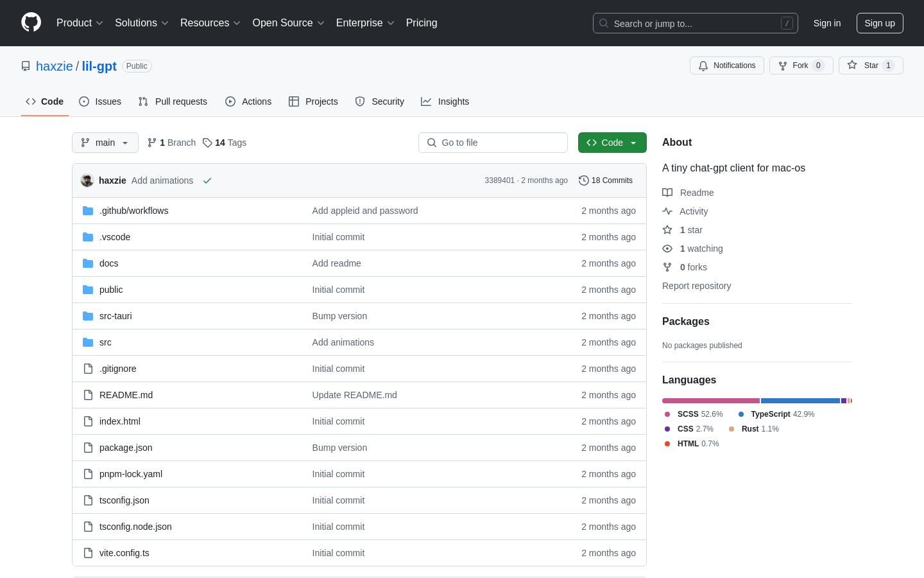Viewport: 924px width, 578px height.
Task: Open the 3389401 commit hash
Action: coord(499,180)
